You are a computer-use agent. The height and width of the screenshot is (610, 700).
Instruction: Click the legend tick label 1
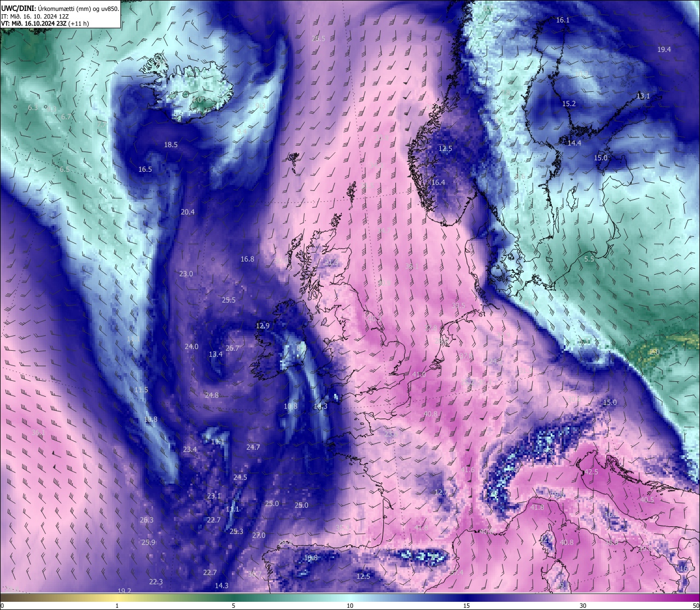click(117, 606)
